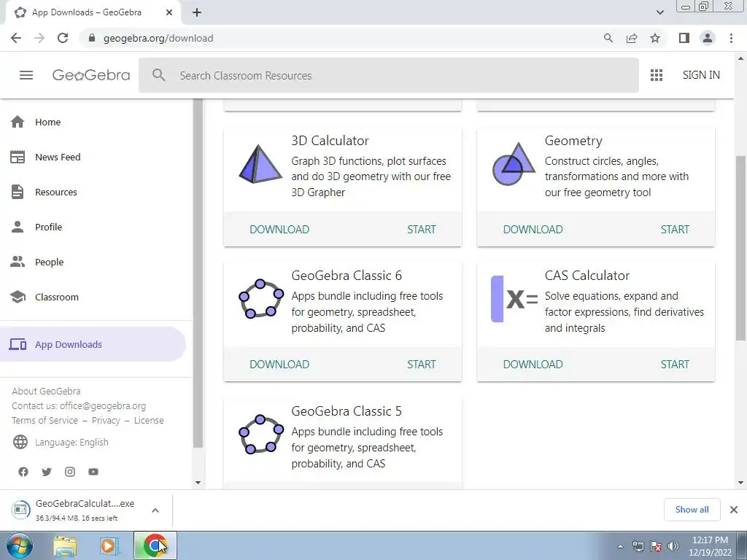Click SIGN IN
This screenshot has width=747, height=560.
701,75
